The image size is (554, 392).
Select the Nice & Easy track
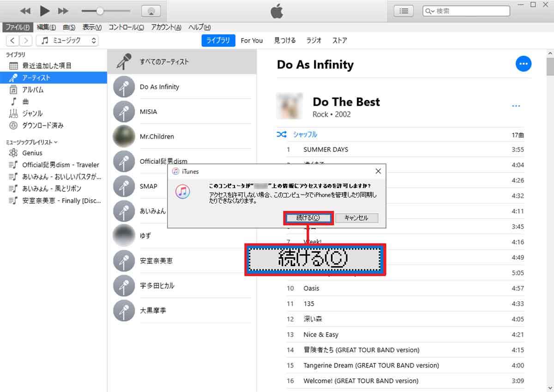click(x=405, y=334)
